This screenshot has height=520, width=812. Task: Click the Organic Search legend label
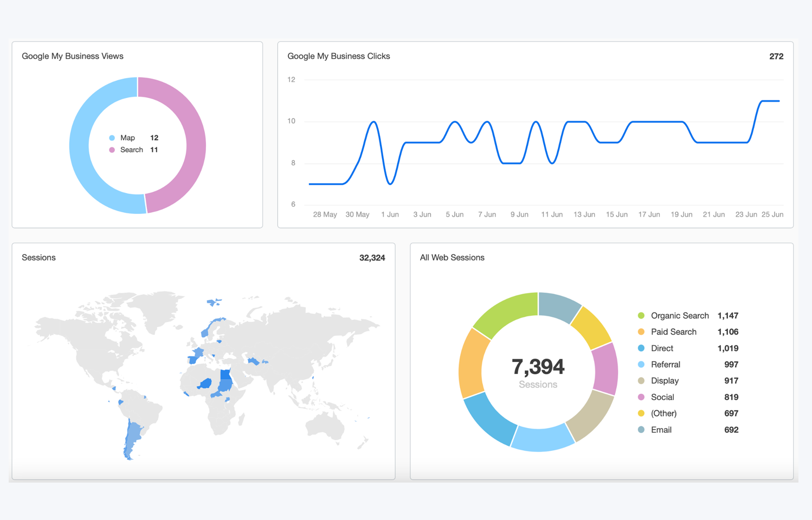tap(679, 316)
